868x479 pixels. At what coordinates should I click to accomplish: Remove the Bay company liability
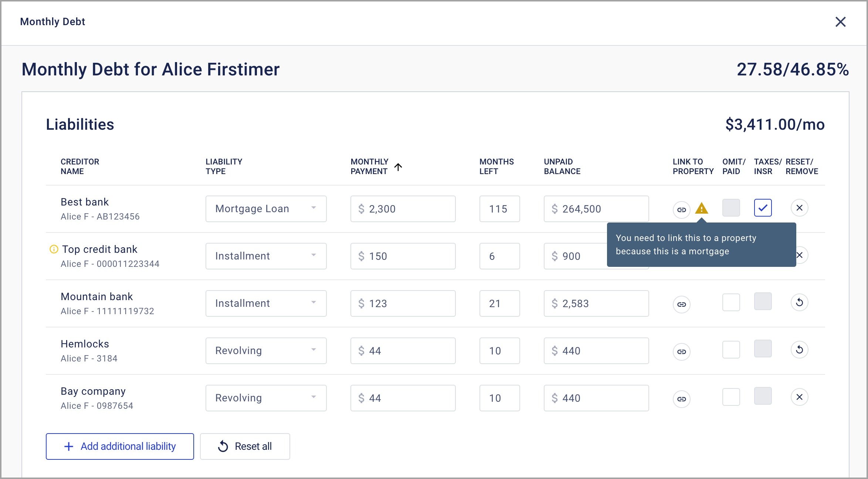tap(799, 397)
